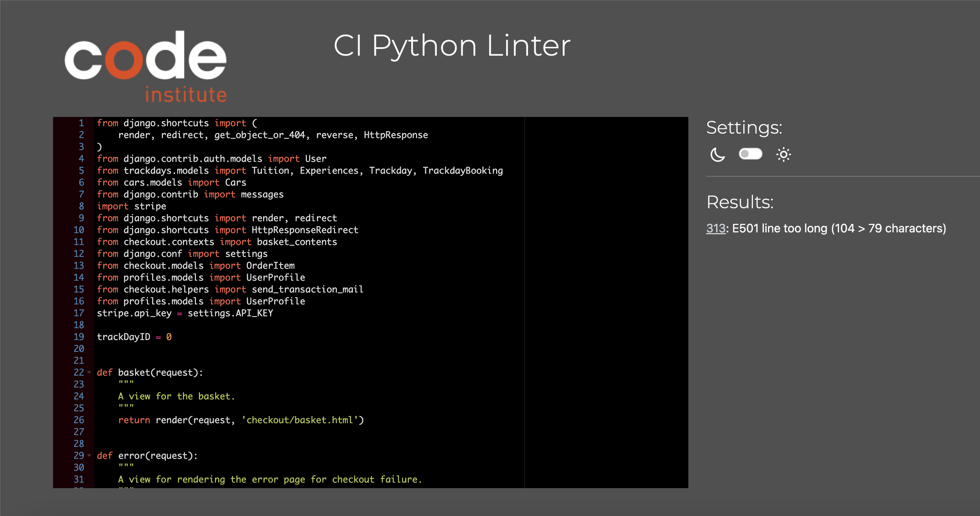
Task: Click the OrderItem import line
Action: tap(196, 266)
